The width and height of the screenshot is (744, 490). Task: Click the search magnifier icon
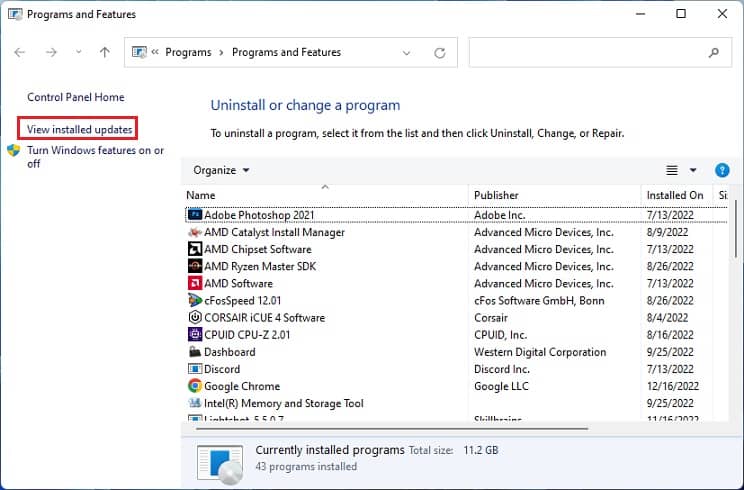click(x=714, y=53)
